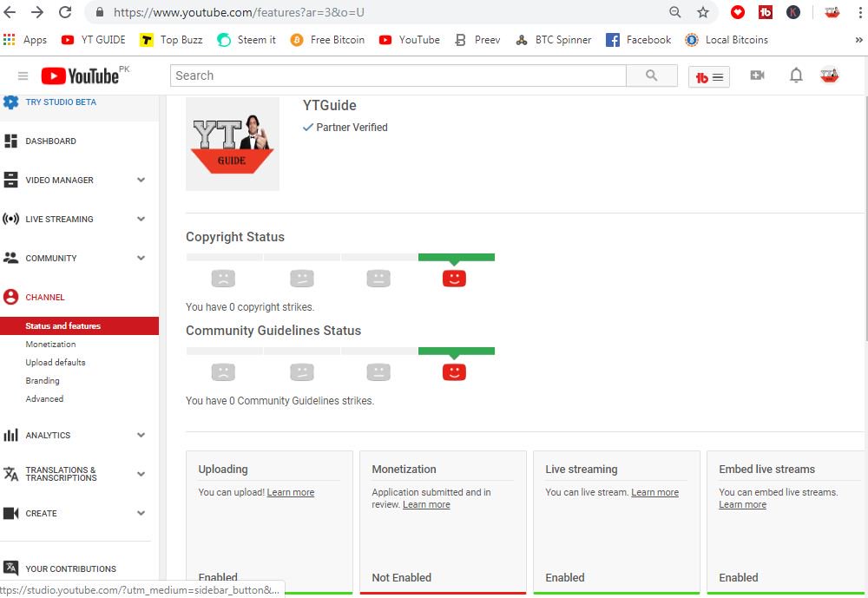Click Learn more in Embed live streams card

742,504
